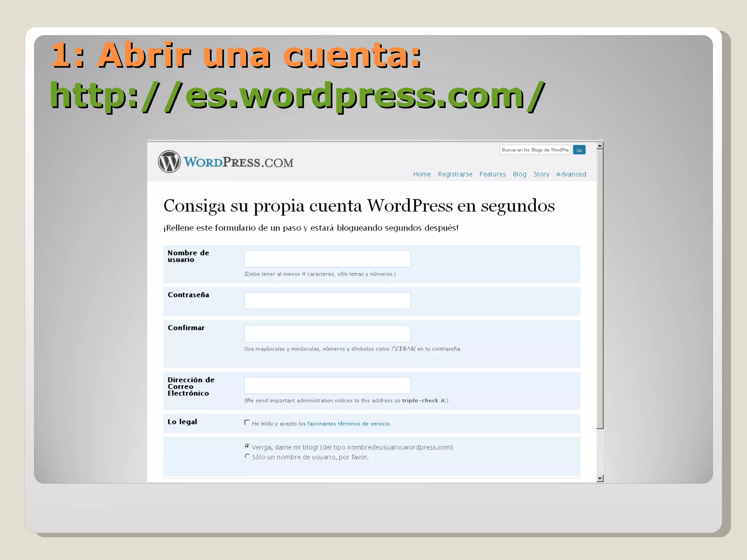Click the WordPress.com logo
This screenshot has width=747, height=560.
pyautogui.click(x=226, y=162)
